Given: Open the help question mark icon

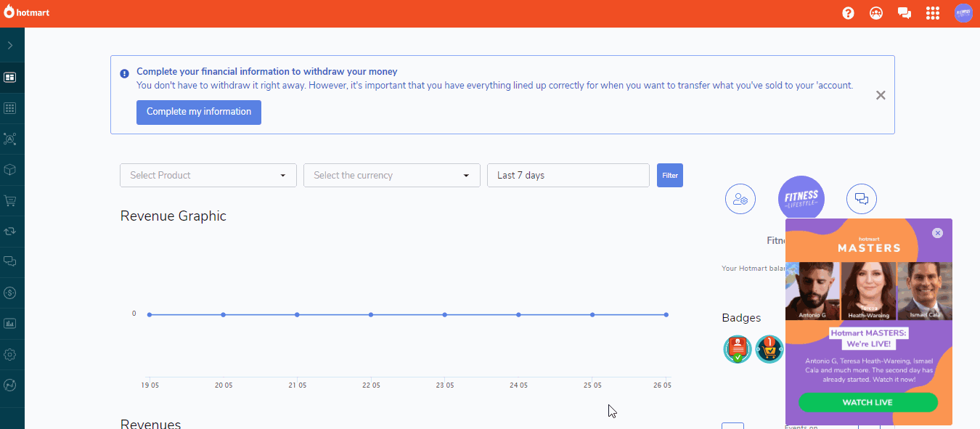Looking at the screenshot, I should pos(848,13).
